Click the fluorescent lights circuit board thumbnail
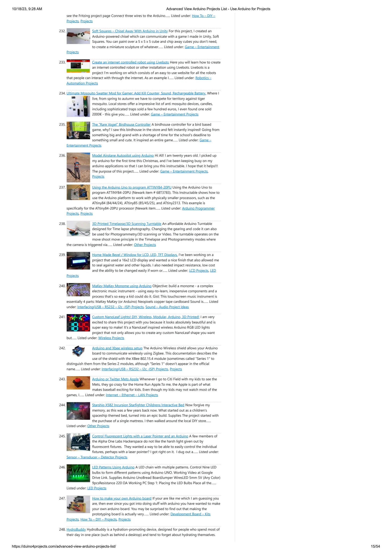 pos(78,442)
